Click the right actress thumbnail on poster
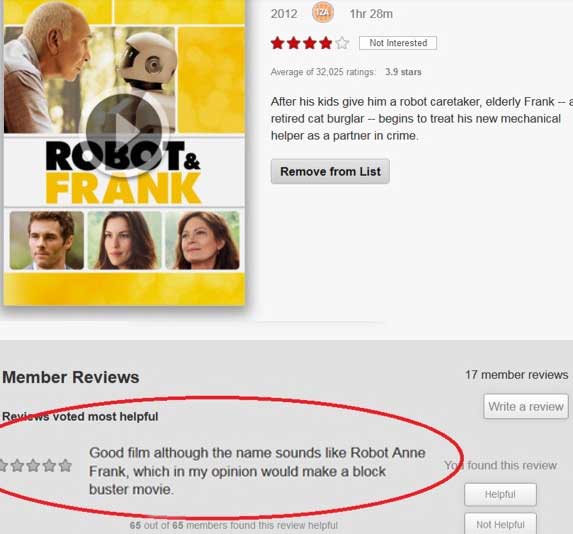573x534 pixels. coord(202,240)
